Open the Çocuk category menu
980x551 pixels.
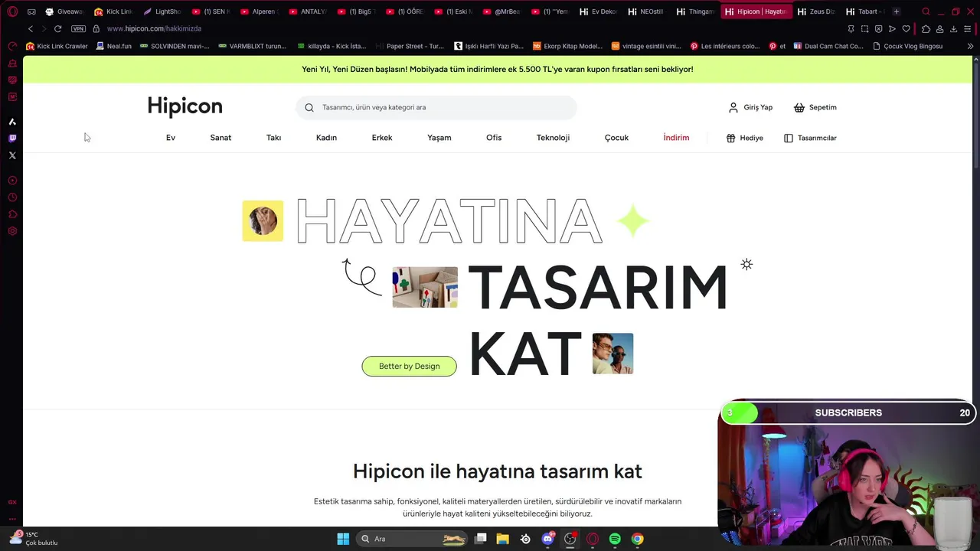click(616, 138)
